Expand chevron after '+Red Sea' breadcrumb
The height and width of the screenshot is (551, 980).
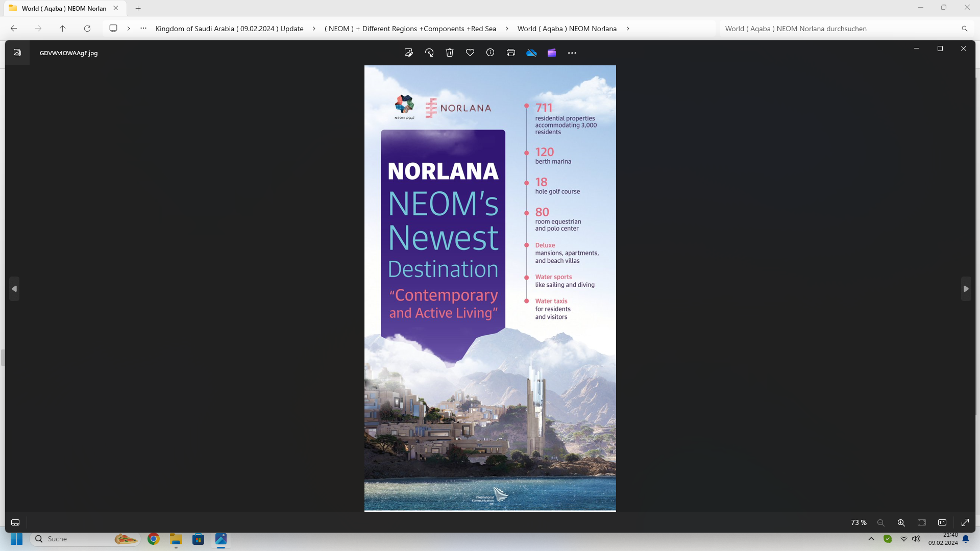507,29
